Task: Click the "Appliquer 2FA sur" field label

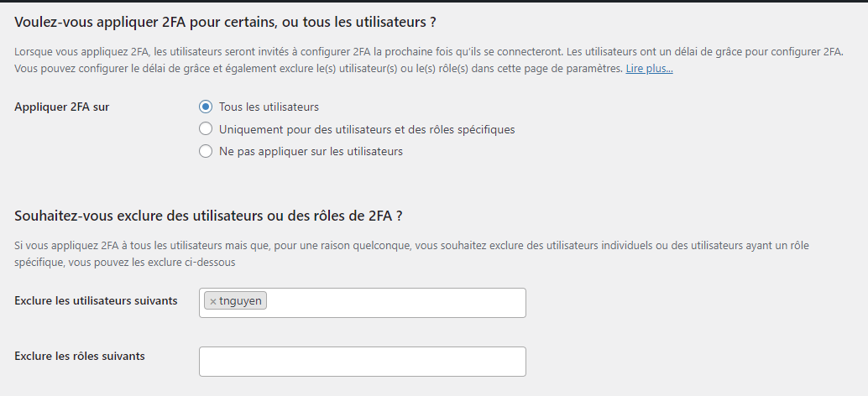Action: 62,107
